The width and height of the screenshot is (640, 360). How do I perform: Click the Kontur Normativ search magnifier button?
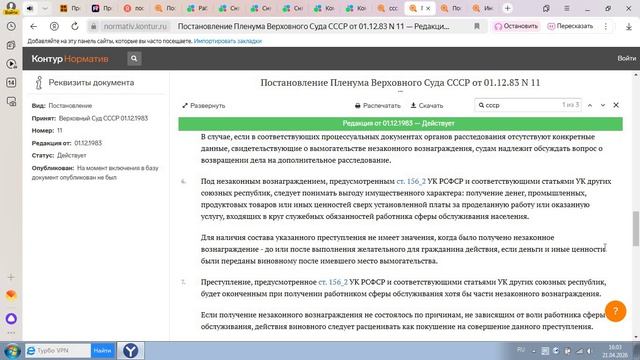[134, 59]
